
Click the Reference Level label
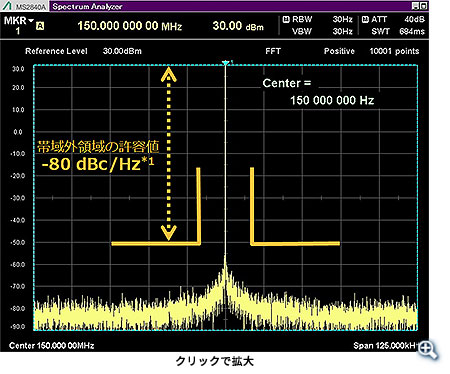[x=56, y=51]
